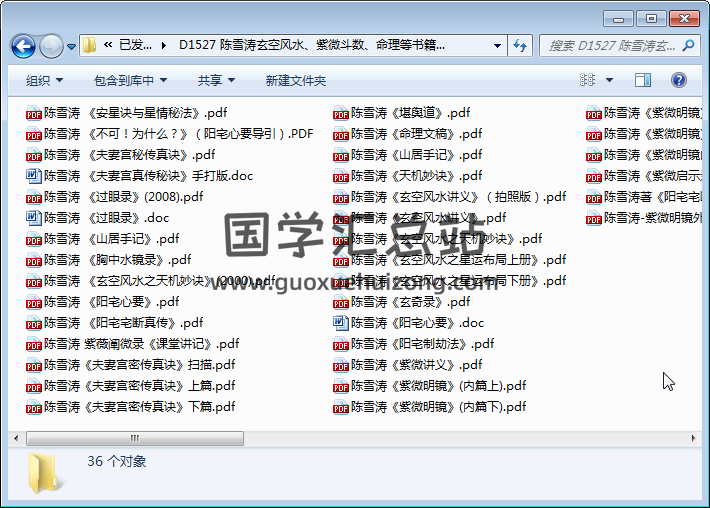710x508 pixels.
Task: Select file 《阳宅心要》.pdf
Action: 103,302
